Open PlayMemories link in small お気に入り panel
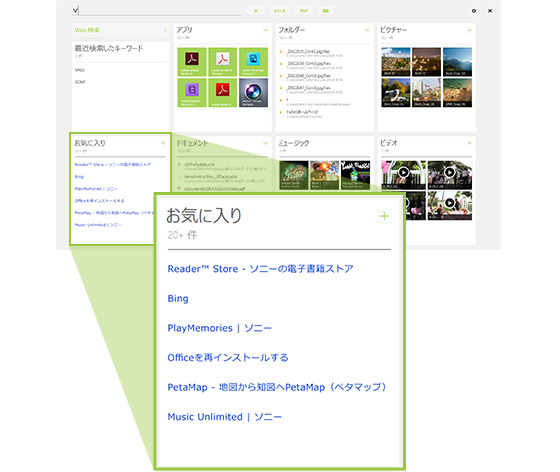Screen dimensions: 560x472 coord(96,189)
